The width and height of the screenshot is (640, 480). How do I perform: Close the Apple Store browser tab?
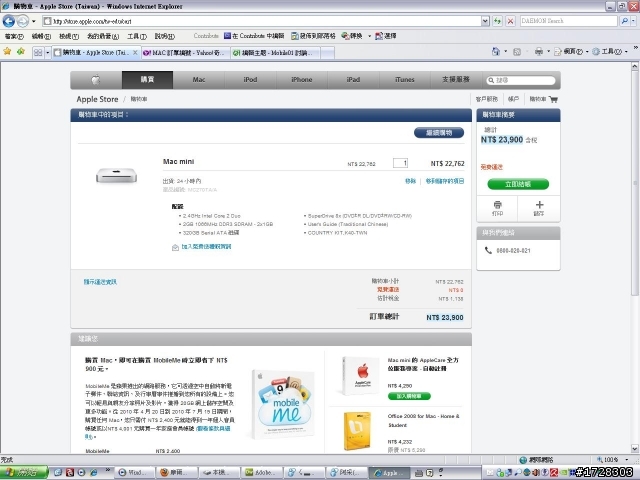point(135,53)
